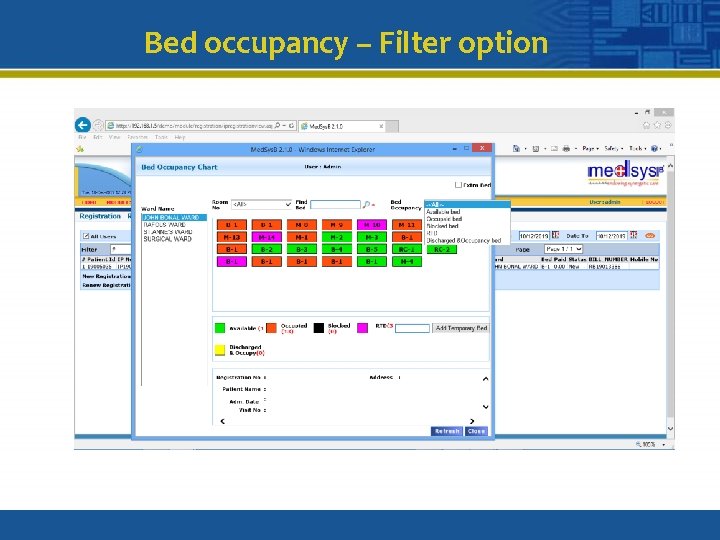
Task: Choose All in Bed Occupancy dropdown list
Action: 467,204
